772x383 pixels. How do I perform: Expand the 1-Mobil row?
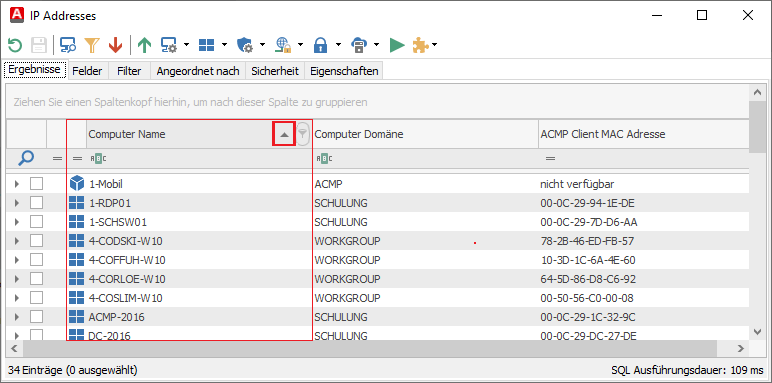click(x=17, y=184)
